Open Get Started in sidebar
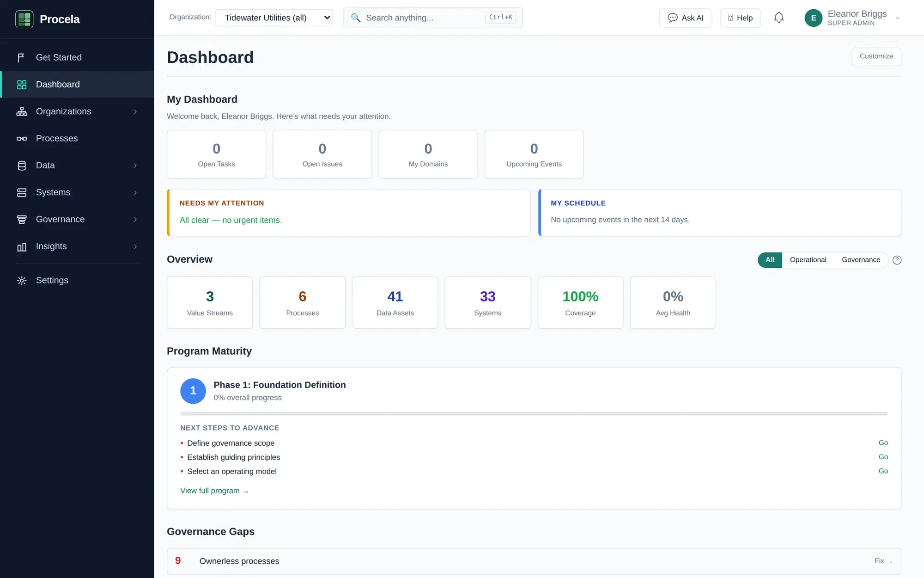Viewport: 924px width, 578px height. 77,57
